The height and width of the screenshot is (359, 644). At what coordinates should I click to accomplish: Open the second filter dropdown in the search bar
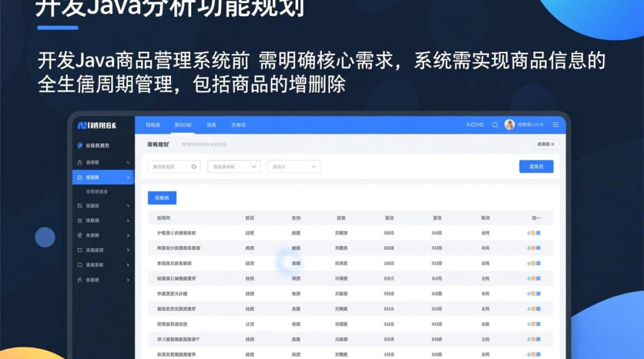point(233,166)
